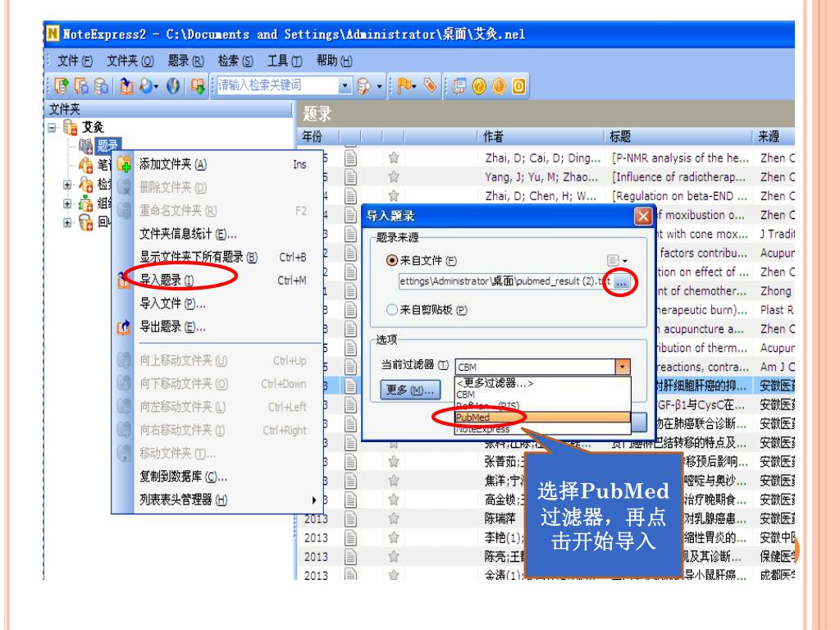
Task: Click document icon in Zhai, D; Chen, H row
Action: click(x=350, y=195)
